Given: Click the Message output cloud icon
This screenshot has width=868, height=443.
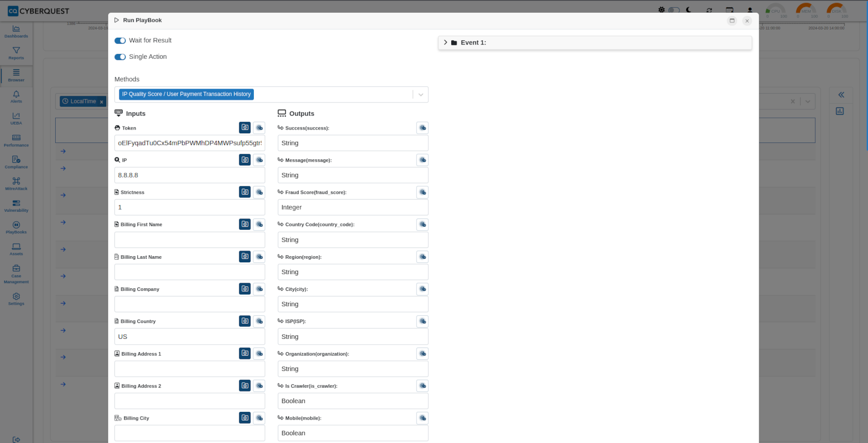Looking at the screenshot, I should [x=422, y=160].
